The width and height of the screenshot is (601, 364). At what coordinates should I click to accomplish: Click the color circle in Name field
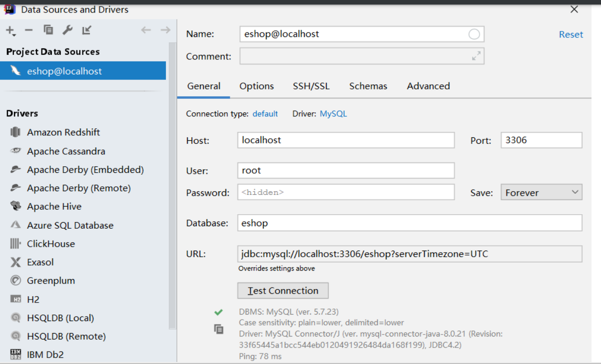click(474, 34)
